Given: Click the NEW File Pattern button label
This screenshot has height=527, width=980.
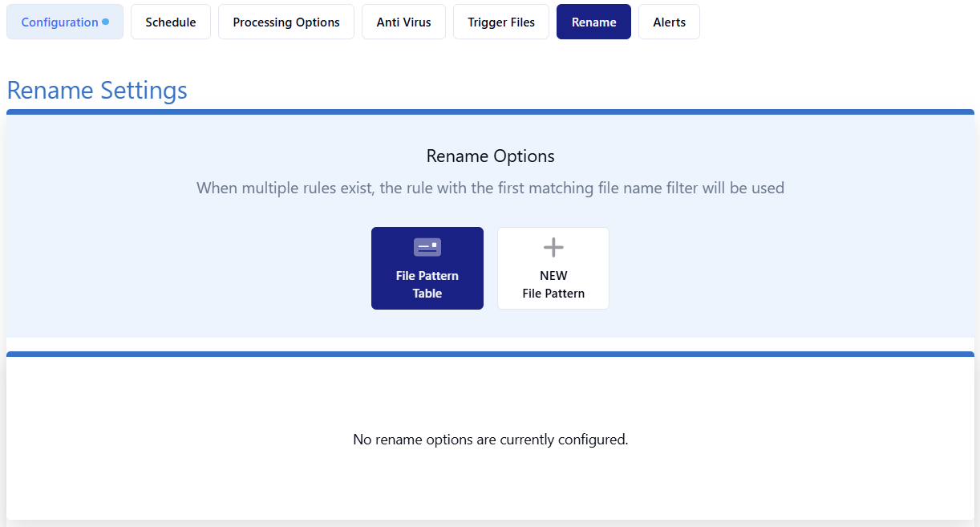Looking at the screenshot, I should [x=553, y=284].
